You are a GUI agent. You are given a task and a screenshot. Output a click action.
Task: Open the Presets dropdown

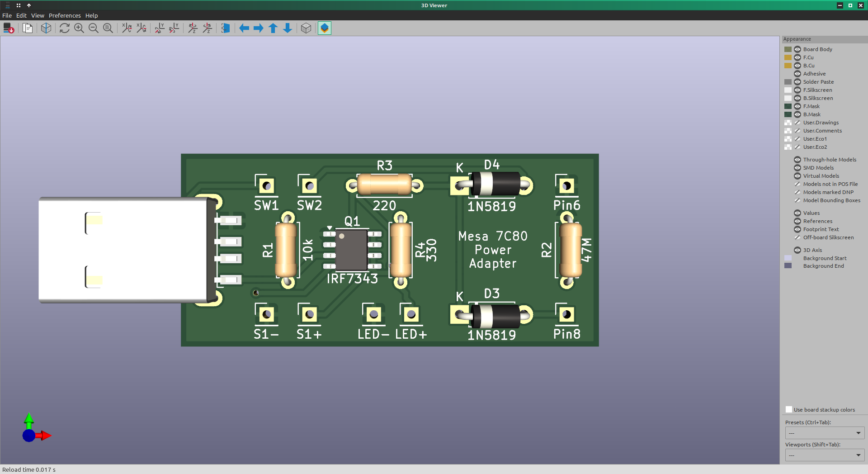[825, 433]
